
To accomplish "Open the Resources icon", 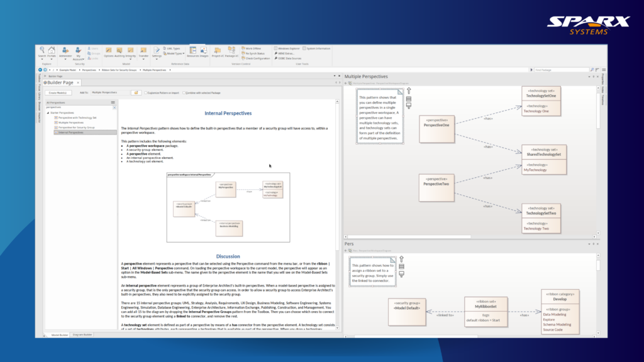I will click(192, 52).
